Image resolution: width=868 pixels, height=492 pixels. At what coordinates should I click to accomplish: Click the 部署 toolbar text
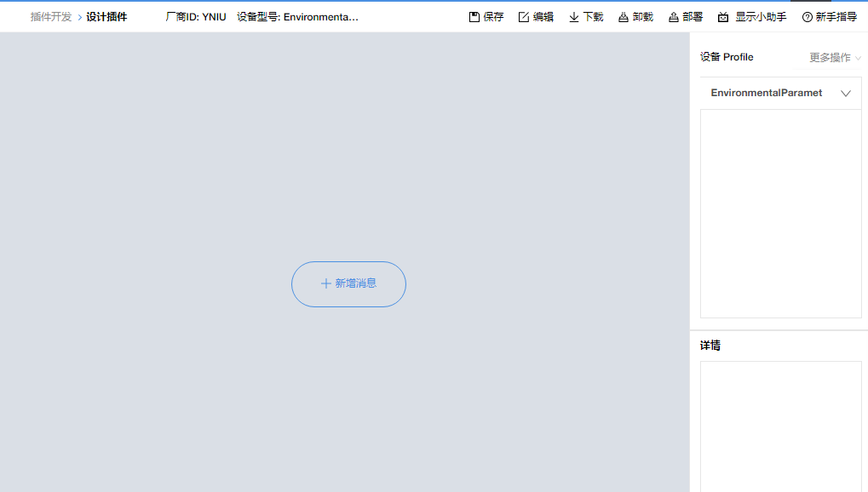coord(692,15)
